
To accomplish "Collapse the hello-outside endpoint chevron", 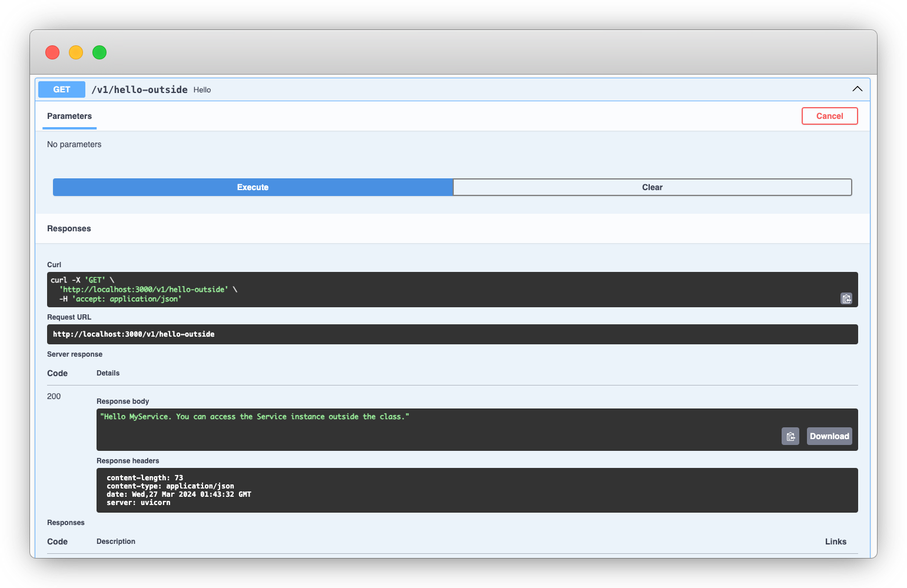I will (857, 89).
